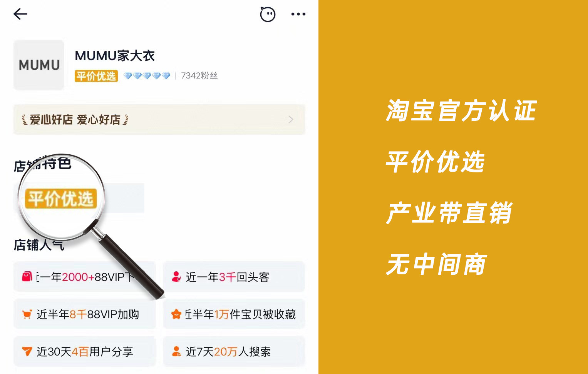
Task: Open the 近半年8千88VIP加购 card
Action: [x=85, y=314]
